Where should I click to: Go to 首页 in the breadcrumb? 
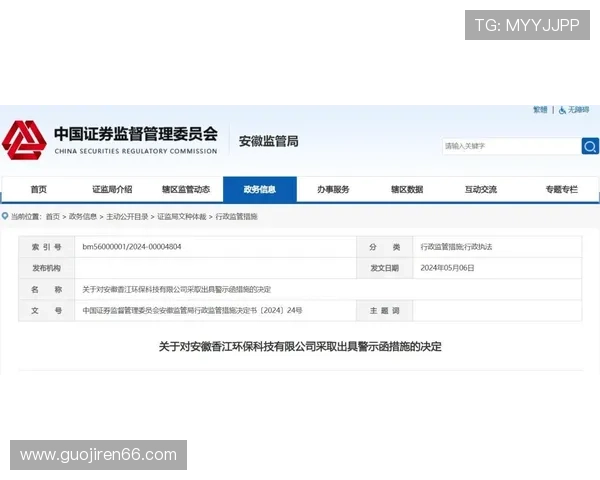(53, 217)
